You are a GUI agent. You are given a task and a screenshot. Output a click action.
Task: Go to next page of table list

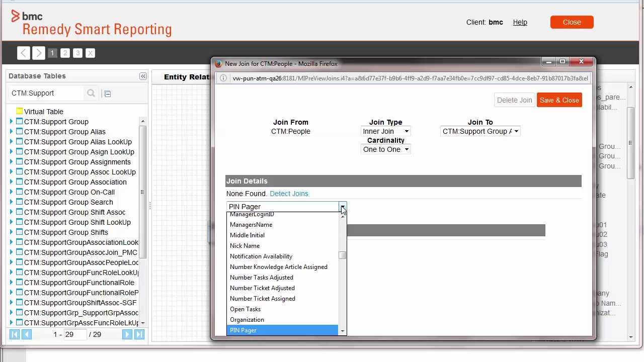(x=127, y=334)
